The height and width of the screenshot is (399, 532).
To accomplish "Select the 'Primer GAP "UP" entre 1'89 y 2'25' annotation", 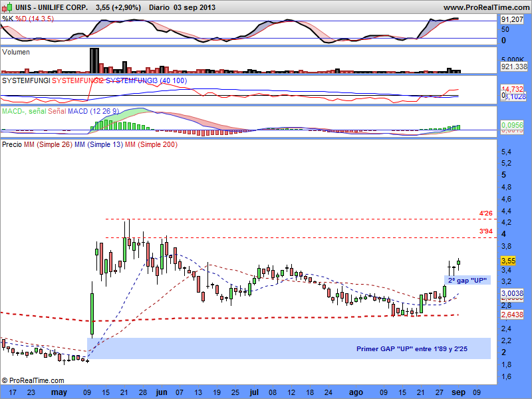I will [412, 348].
